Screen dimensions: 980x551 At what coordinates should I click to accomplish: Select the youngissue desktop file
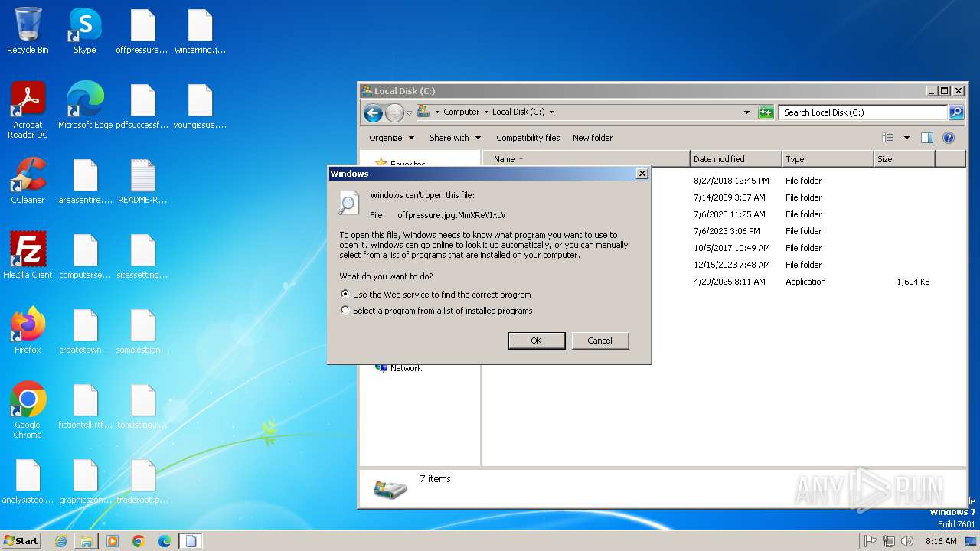click(x=200, y=106)
